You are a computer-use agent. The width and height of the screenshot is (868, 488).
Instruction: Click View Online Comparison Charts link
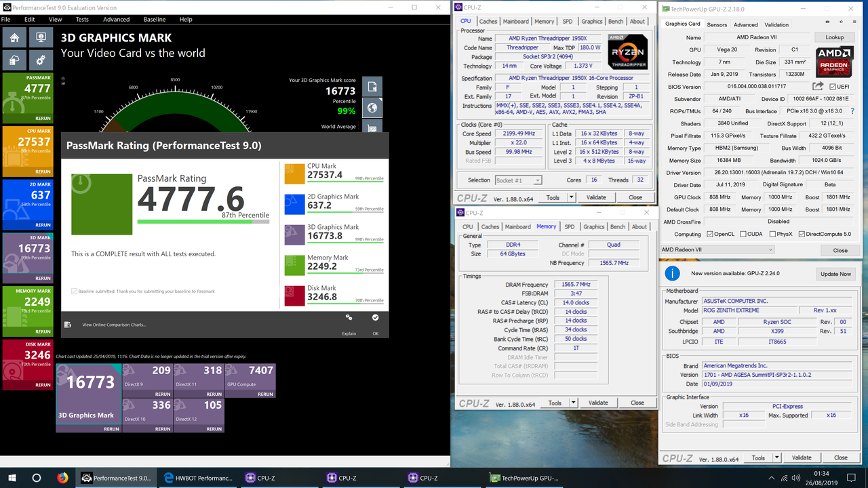114,325
